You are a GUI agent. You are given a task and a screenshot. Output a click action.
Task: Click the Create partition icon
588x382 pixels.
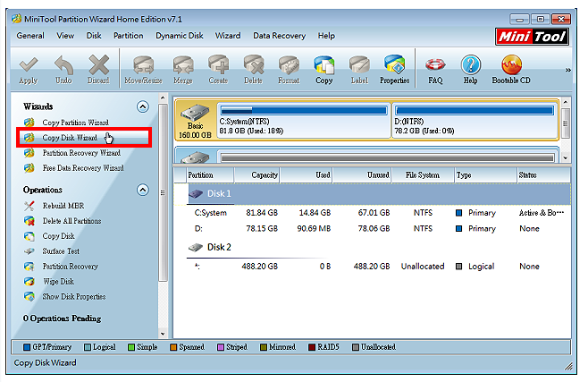pyautogui.click(x=218, y=64)
